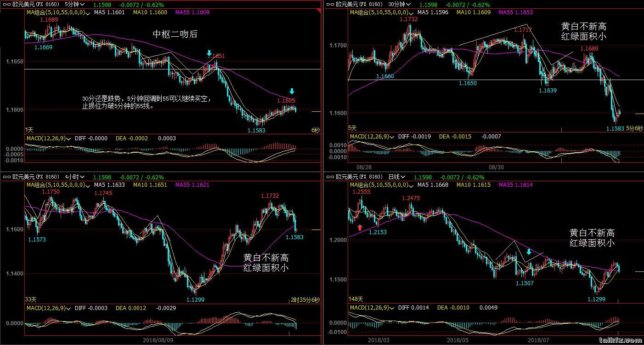644x345 pixels.
Task: Click the 1.1583 low label in the 5分钟 chart
Action: point(257,131)
